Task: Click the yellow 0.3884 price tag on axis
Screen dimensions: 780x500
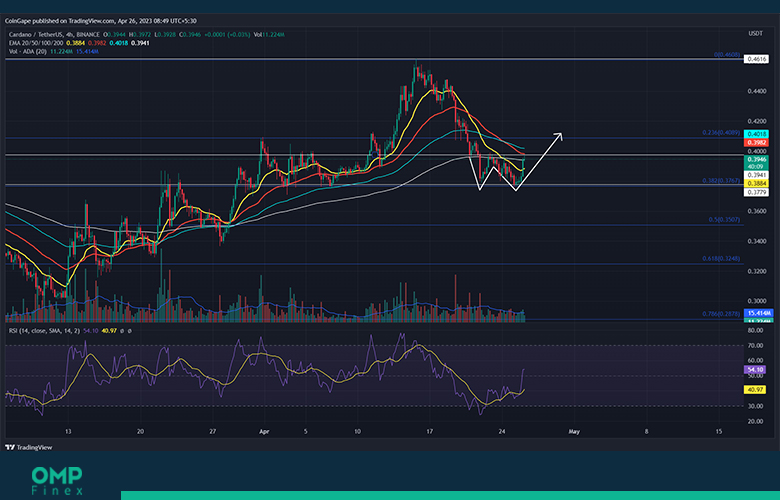Action: [x=756, y=184]
